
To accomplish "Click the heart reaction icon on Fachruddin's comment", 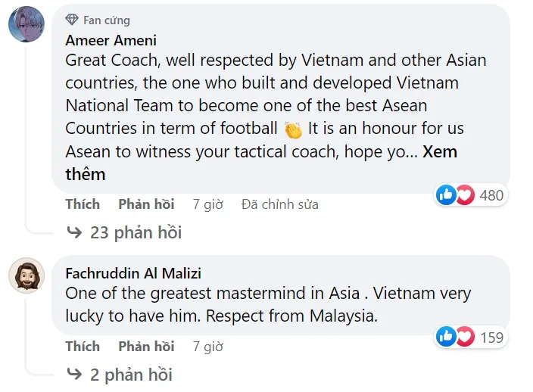I will [x=464, y=337].
